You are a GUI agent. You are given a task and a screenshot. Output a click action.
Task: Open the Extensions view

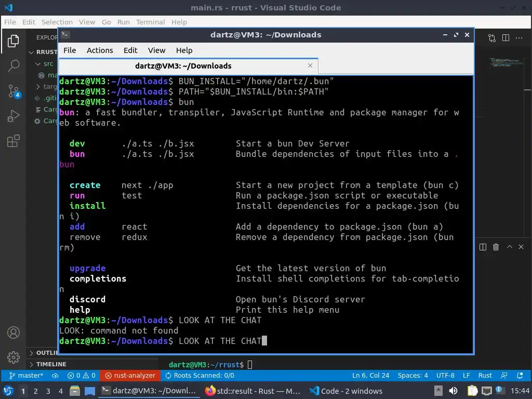coord(13,141)
